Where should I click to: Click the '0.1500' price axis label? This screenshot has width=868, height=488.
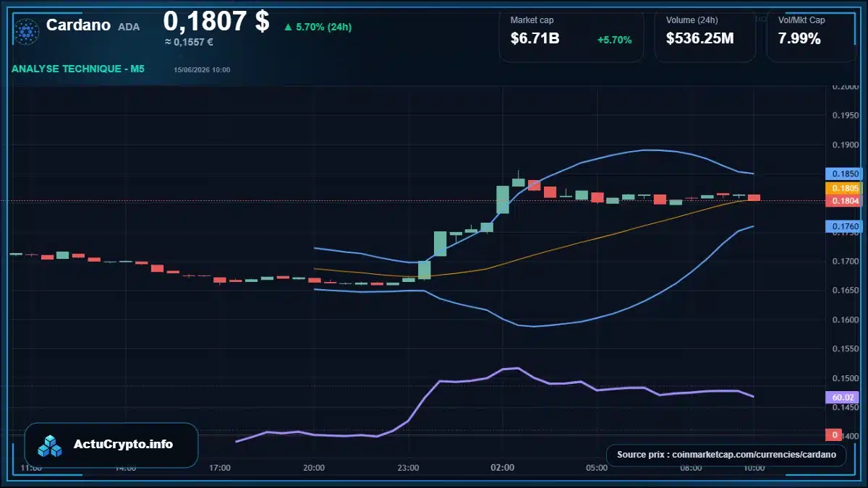844,378
